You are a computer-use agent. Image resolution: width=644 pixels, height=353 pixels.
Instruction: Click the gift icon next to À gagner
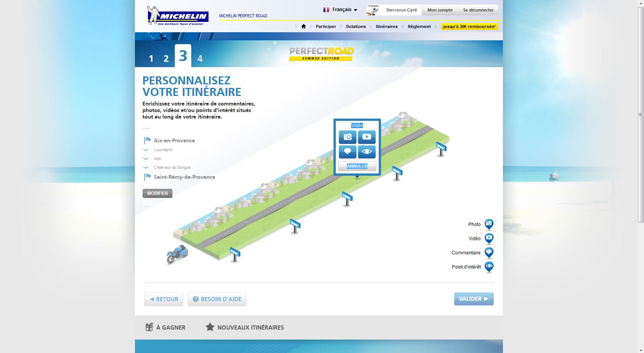point(149,327)
